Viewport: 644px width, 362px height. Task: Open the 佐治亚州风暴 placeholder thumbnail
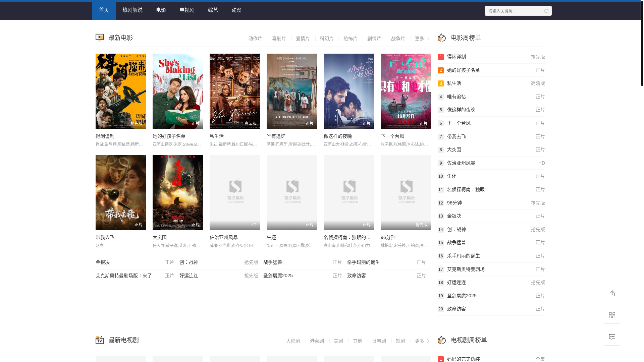coord(235,192)
